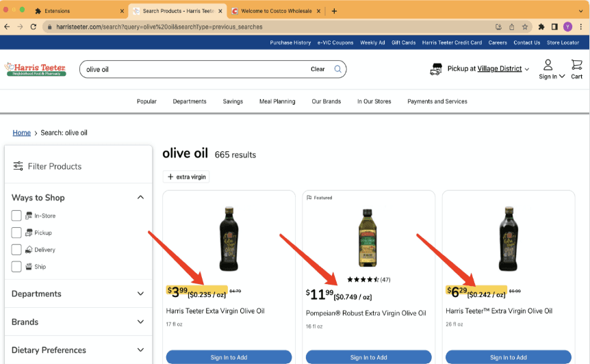Viewport: 590px width, 364px height.
Task: Open the Harris Teeter Credit Card link
Action: (x=452, y=42)
